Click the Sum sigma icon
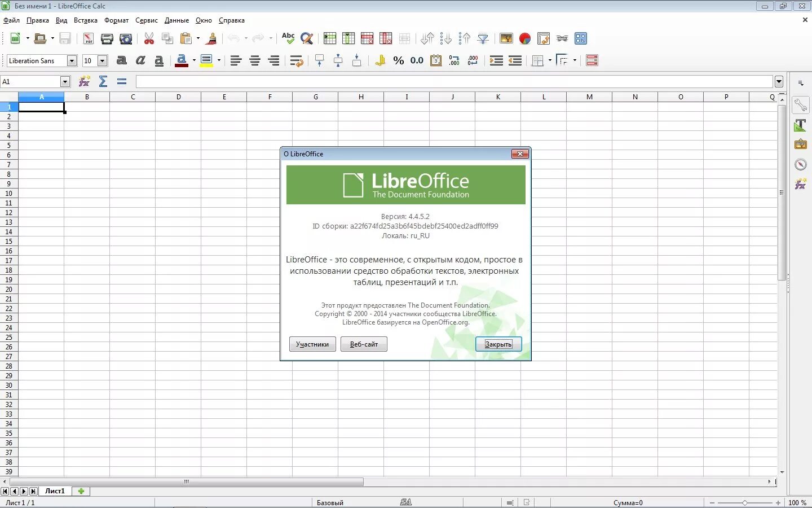 tap(103, 81)
